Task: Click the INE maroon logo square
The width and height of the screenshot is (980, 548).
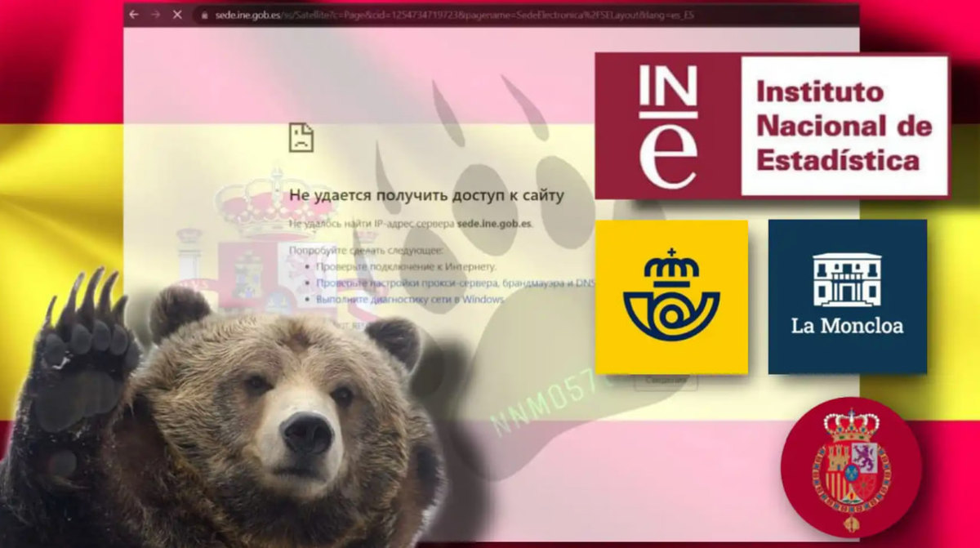Action: point(668,127)
